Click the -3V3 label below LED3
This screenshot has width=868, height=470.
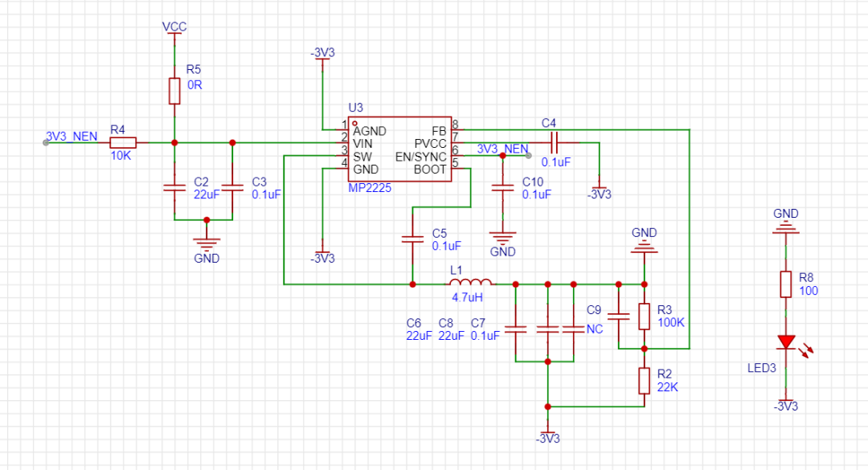click(786, 407)
